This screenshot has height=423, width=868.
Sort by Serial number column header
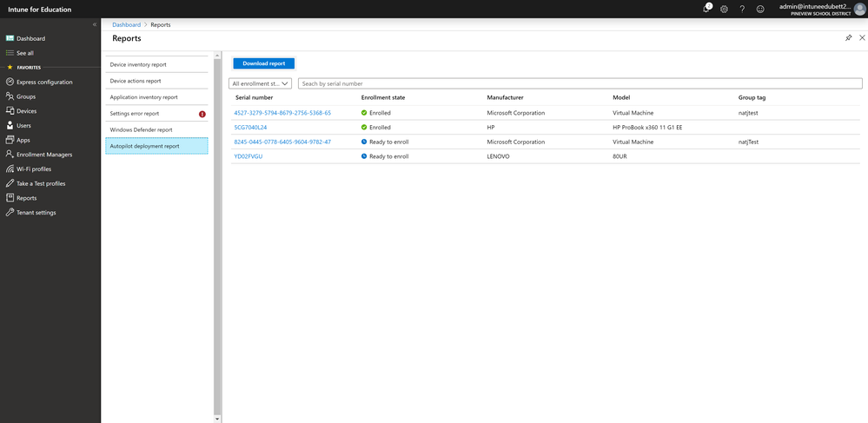point(254,97)
